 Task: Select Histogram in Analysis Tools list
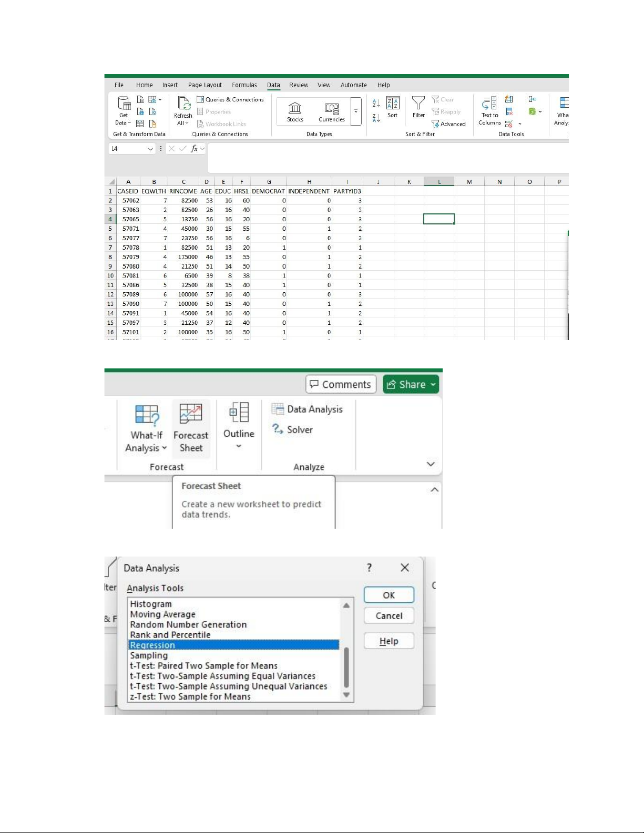[151, 604]
